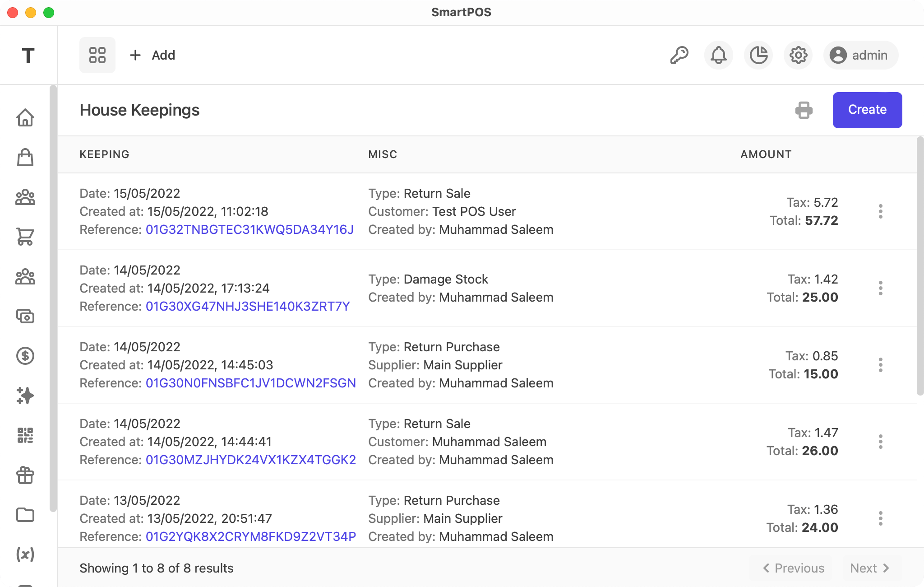Screen dimensions: 924x587
Task: Click the grid apps menu button
Action: point(97,55)
